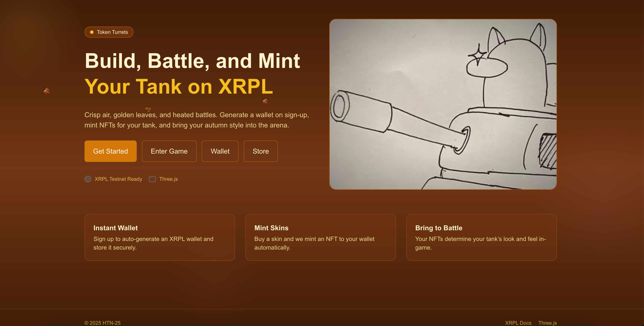The height and width of the screenshot is (326, 644).
Task: Click the Enter Game button
Action: click(x=169, y=151)
